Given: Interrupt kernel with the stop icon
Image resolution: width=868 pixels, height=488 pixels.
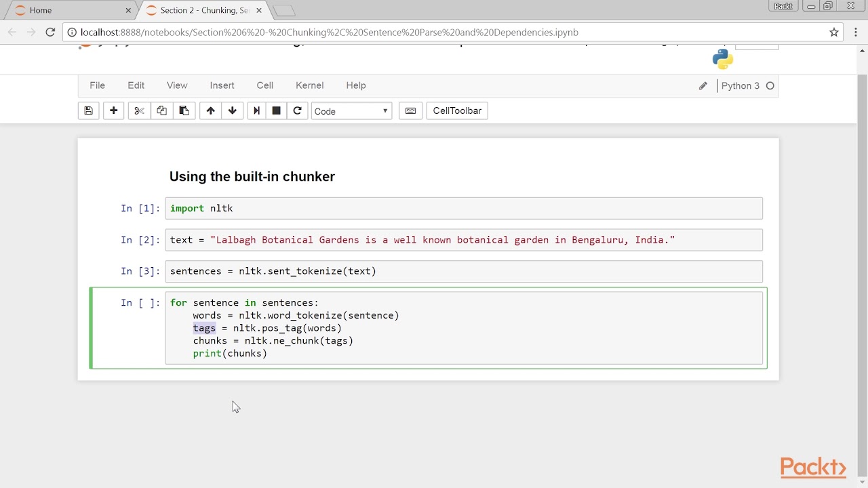Looking at the screenshot, I should tap(276, 110).
